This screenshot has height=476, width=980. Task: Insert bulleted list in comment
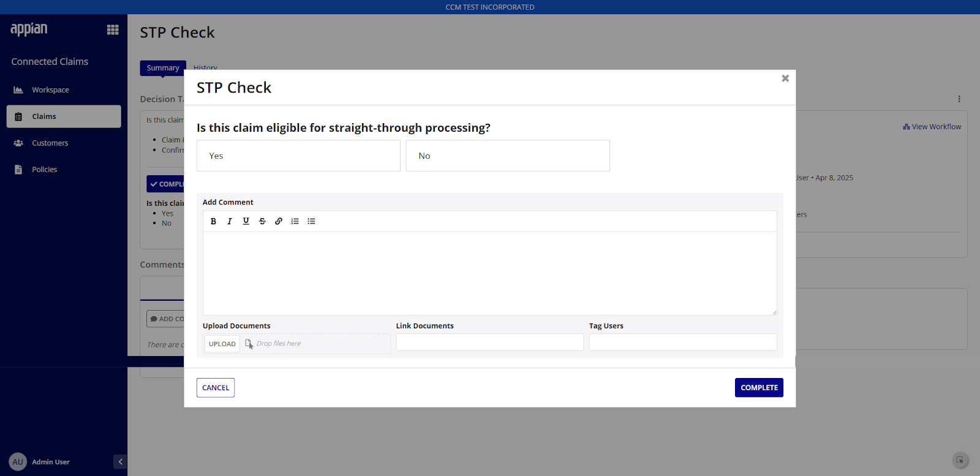tap(311, 221)
